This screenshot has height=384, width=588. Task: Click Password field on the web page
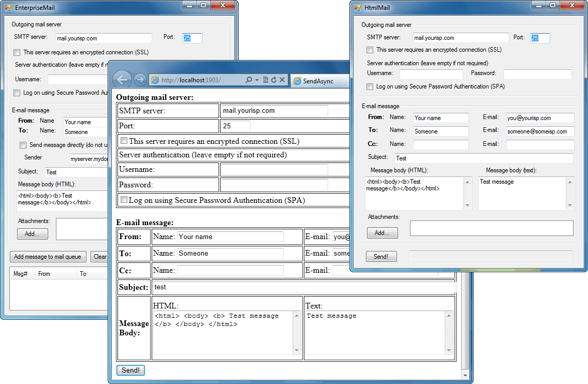click(274, 185)
